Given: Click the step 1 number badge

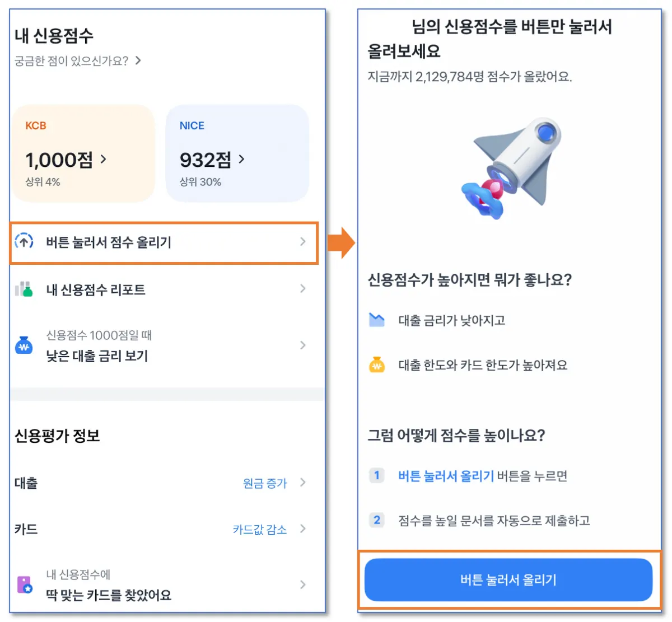Looking at the screenshot, I should point(377,475).
